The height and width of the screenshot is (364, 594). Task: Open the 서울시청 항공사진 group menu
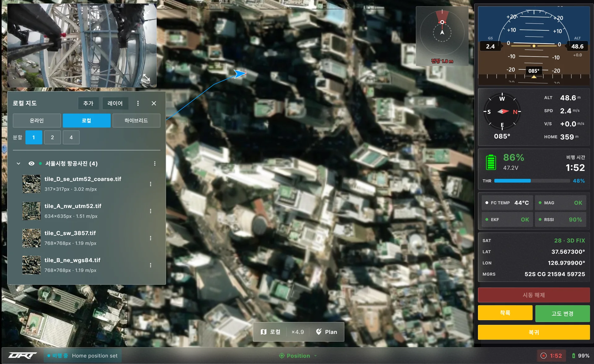(155, 163)
